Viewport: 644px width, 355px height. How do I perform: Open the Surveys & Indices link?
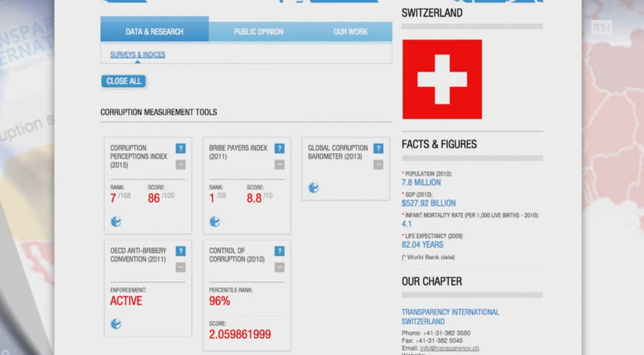pos(138,55)
